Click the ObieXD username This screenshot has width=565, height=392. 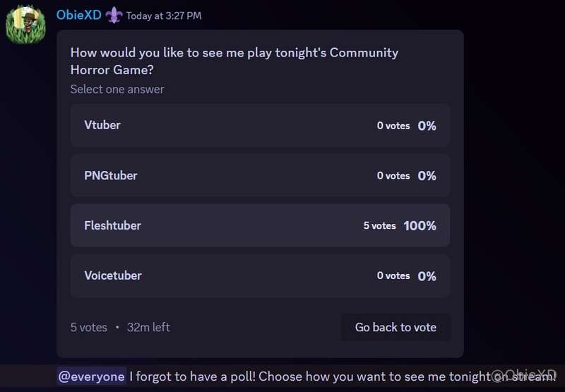(78, 15)
